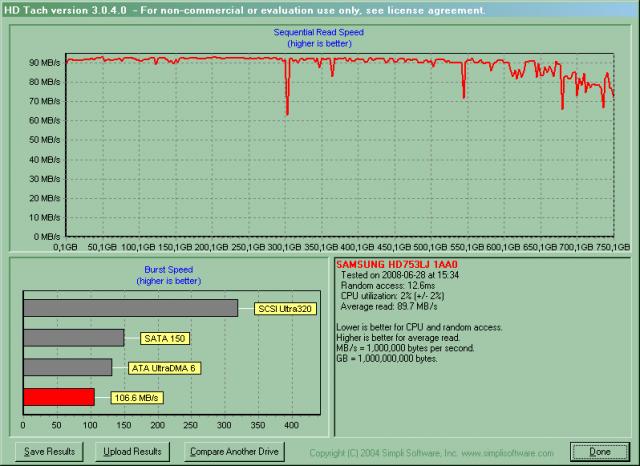This screenshot has width=640, height=466.
Task: Select the SATA 150 label
Action: pos(165,338)
